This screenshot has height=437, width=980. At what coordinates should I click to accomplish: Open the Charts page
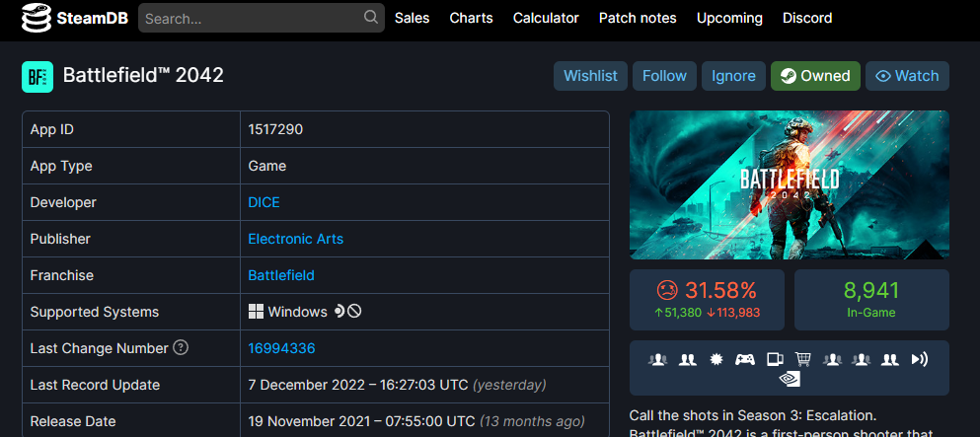tap(472, 18)
